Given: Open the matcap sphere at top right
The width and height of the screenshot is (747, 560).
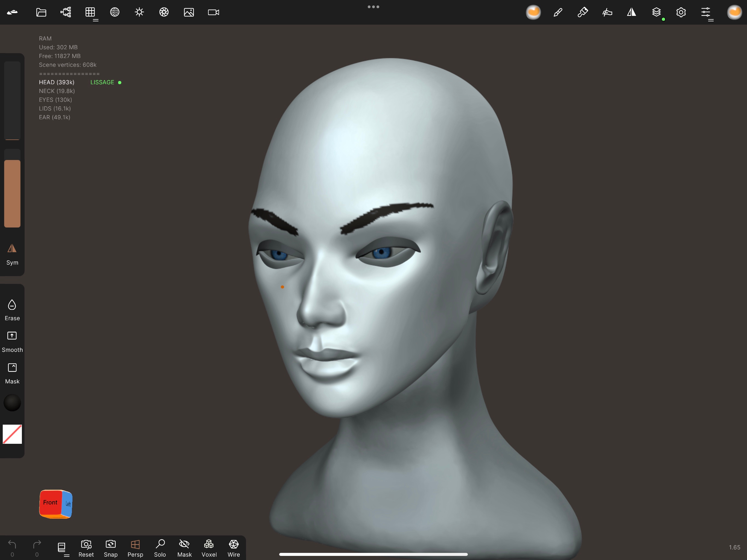Looking at the screenshot, I should (x=734, y=13).
